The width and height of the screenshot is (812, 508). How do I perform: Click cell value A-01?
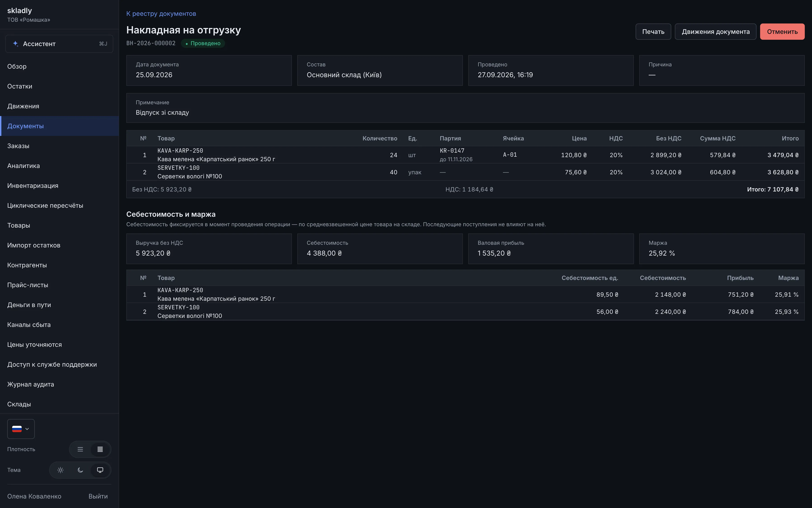coord(510,155)
